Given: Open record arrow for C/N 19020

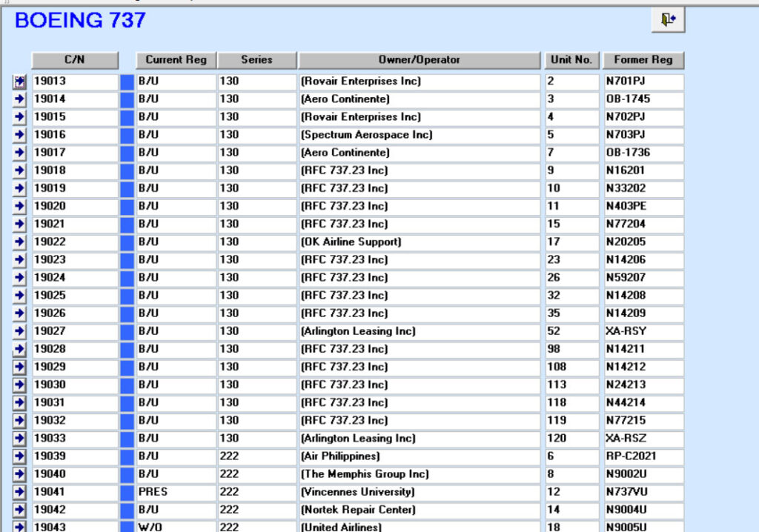Looking at the screenshot, I should tap(20, 207).
